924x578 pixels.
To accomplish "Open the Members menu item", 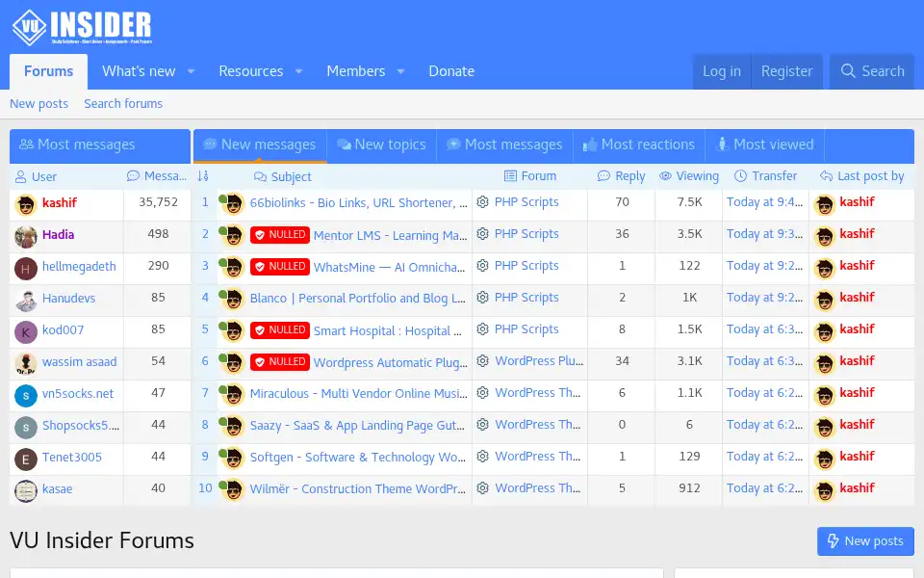I will click(x=356, y=71).
